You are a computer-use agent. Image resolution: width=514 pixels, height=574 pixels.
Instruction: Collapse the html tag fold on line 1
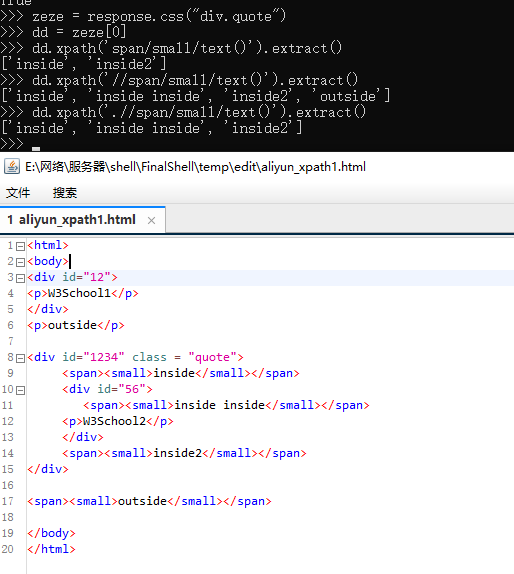coord(21,246)
